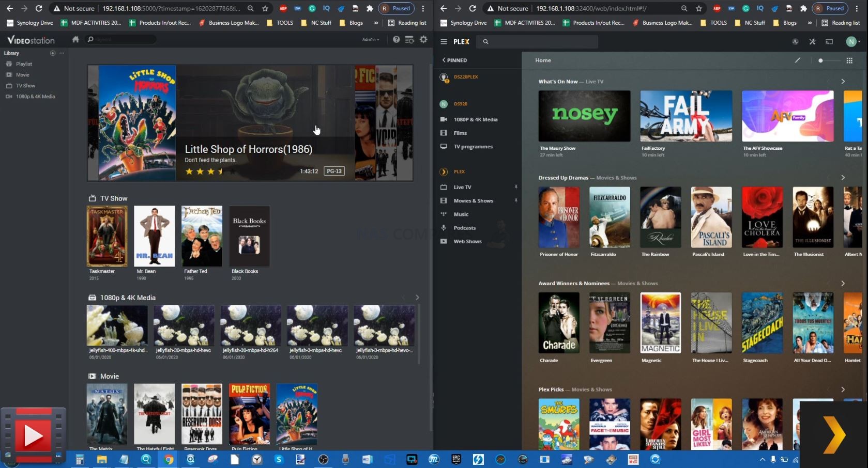The height and width of the screenshot is (468, 868).
Task: Open Taskmaster TV show poster
Action: (107, 236)
